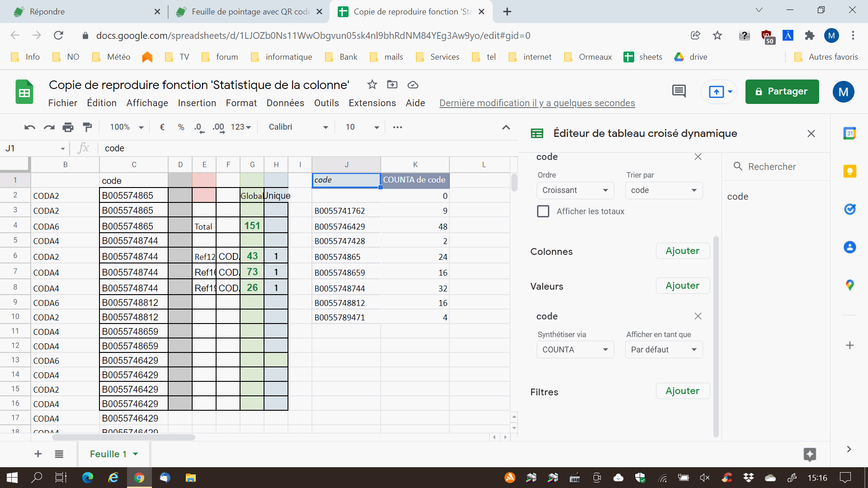Open Google Calendar side panel icon

(x=850, y=133)
